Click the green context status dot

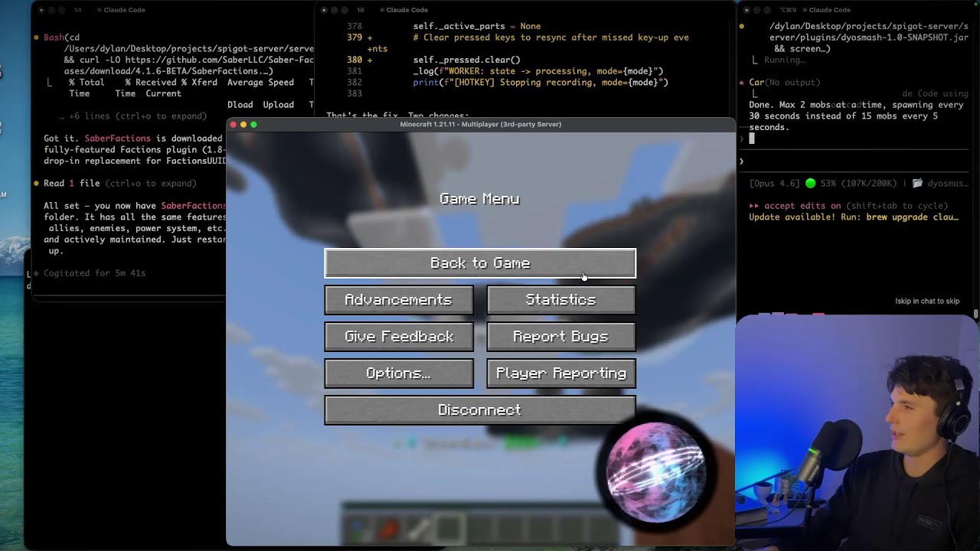811,184
